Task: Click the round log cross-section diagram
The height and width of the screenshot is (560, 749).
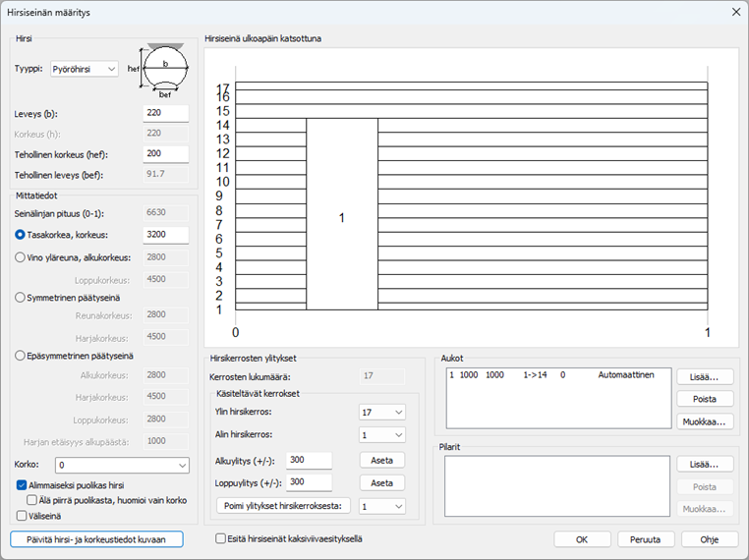Action: click(x=162, y=70)
